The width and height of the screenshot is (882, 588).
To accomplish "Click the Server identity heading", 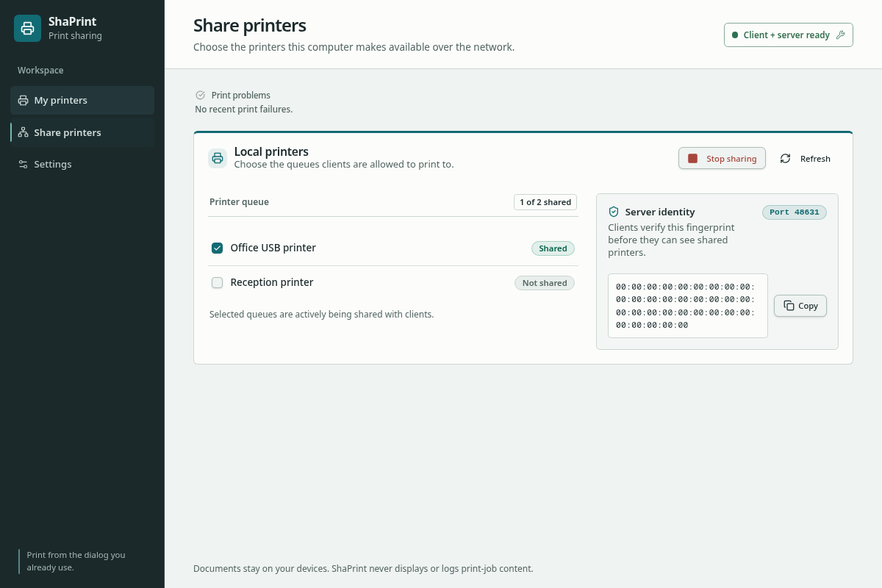I will (660, 212).
